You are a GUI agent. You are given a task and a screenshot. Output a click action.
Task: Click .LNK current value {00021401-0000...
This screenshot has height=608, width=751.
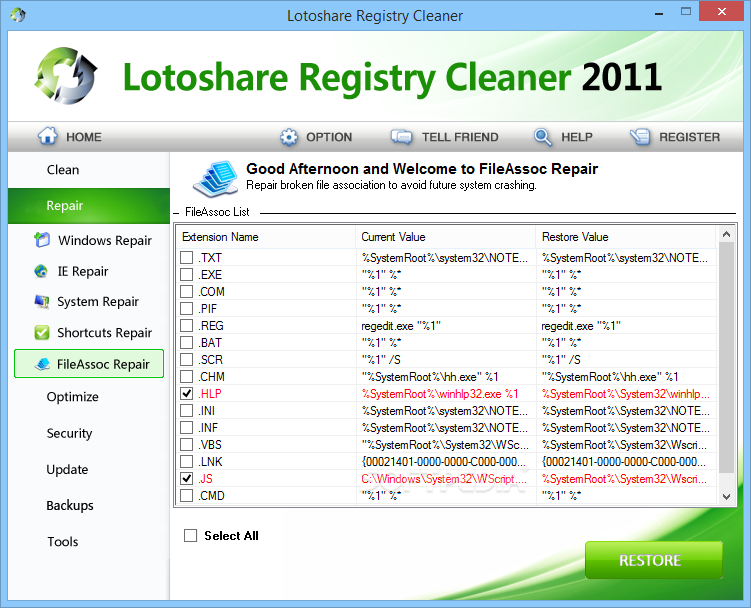click(444, 462)
